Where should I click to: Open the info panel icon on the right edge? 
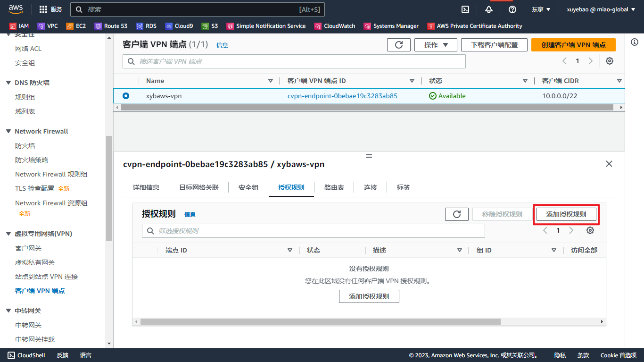pyautogui.click(x=635, y=42)
